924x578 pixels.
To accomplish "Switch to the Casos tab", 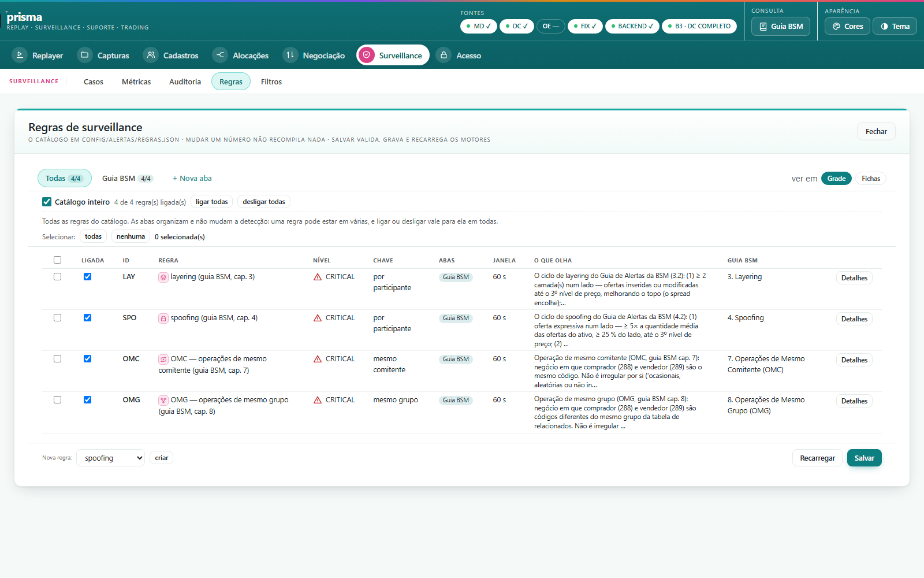I will pyautogui.click(x=94, y=81).
